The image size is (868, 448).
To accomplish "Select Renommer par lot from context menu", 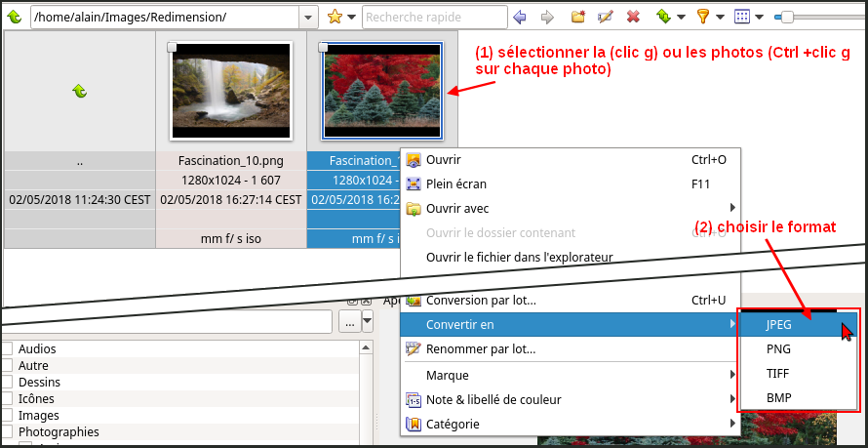I will coord(481,348).
